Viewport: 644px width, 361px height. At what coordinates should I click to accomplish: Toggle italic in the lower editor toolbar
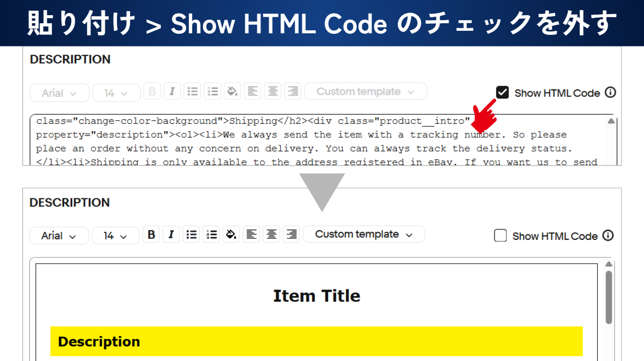[x=171, y=235]
